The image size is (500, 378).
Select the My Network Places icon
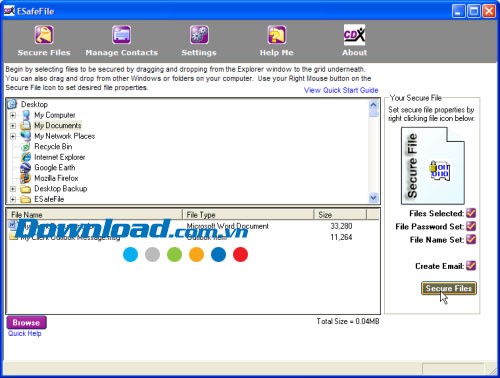pyautogui.click(x=26, y=136)
